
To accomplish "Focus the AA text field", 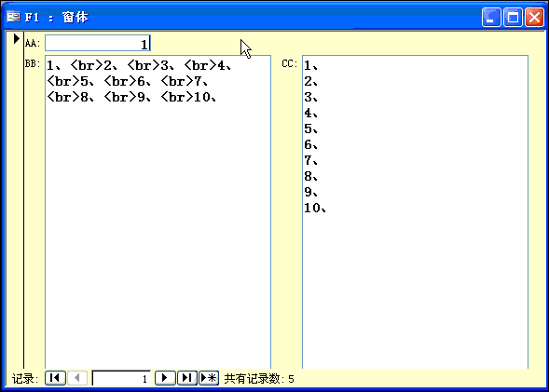I will point(98,43).
